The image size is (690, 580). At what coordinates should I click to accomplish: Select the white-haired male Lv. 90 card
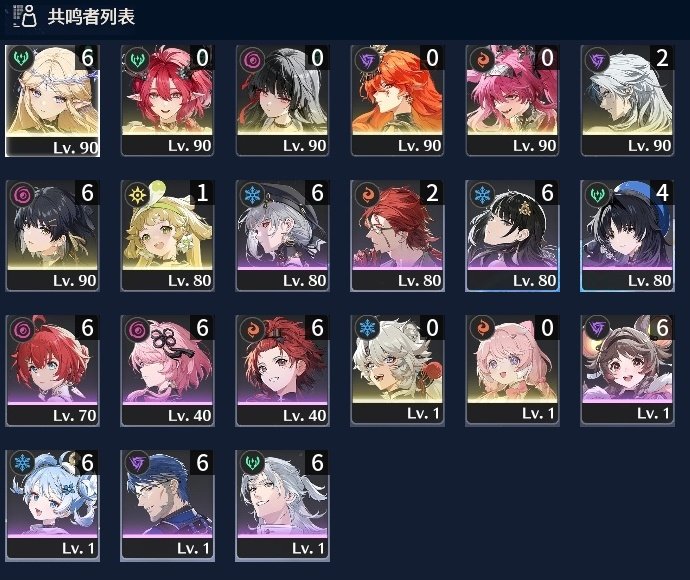628,101
